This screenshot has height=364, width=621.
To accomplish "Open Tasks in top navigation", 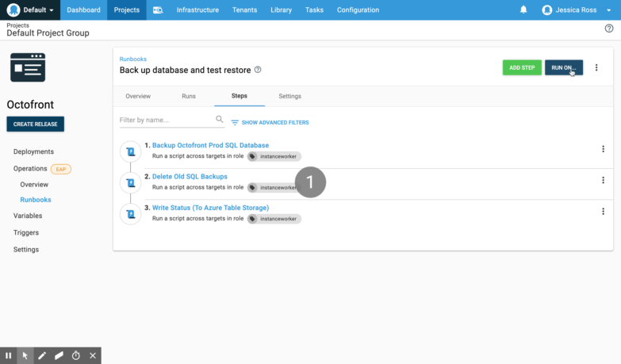I will point(314,10).
